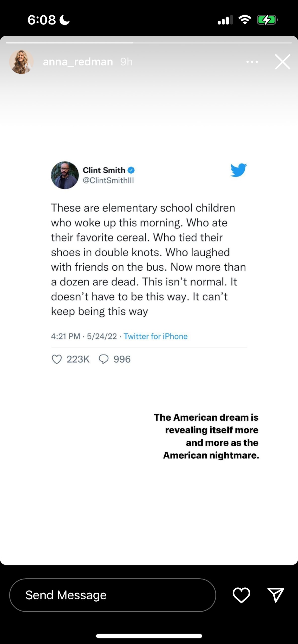Click the Twitter for iPhone link
This screenshot has height=644, width=298.
[155, 336]
